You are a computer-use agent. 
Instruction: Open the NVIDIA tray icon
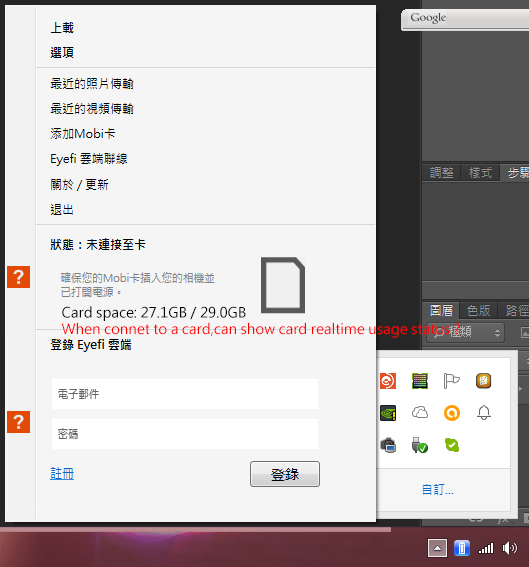coord(388,413)
